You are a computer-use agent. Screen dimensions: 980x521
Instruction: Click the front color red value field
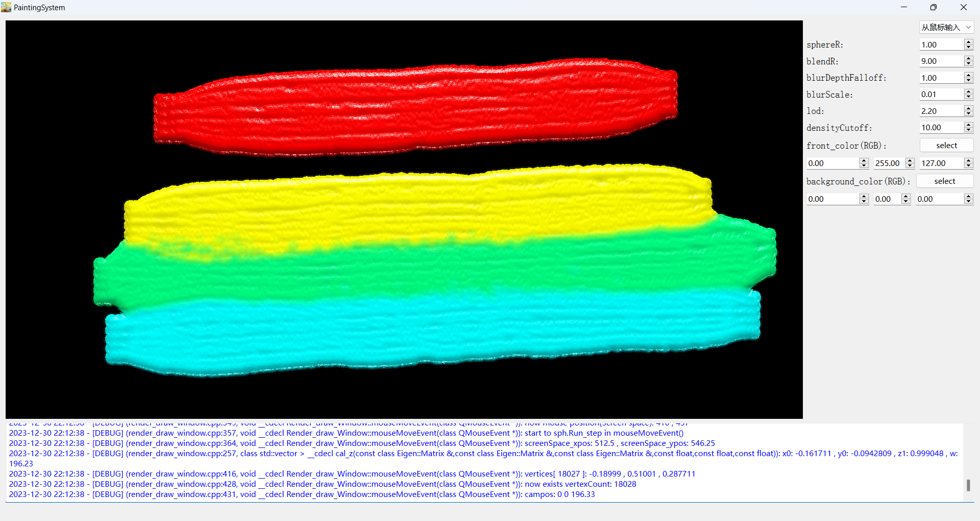(x=832, y=163)
